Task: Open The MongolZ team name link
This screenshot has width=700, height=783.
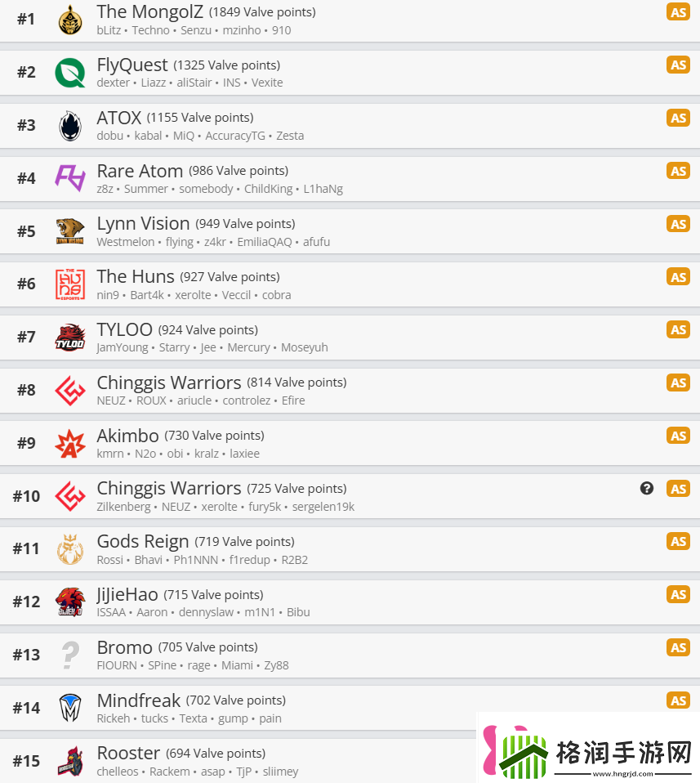Action: pos(150,11)
